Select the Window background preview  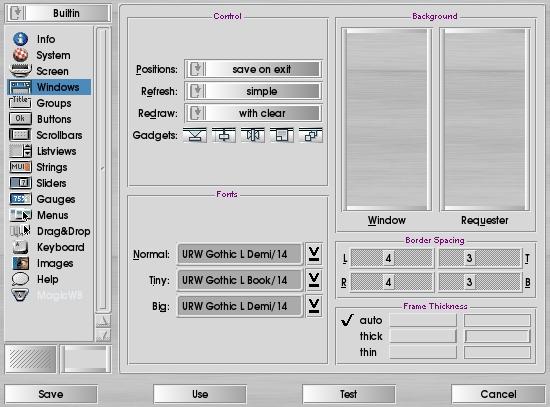pos(387,119)
